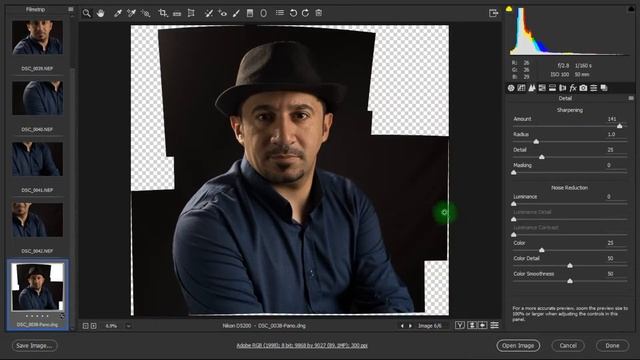Image resolution: width=640 pixels, height=360 pixels.
Task: Click the Luminance noise reduction slider handle
Action: (514, 204)
